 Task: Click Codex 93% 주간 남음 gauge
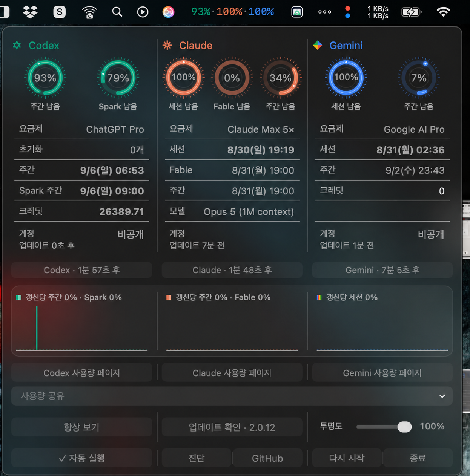click(x=45, y=78)
